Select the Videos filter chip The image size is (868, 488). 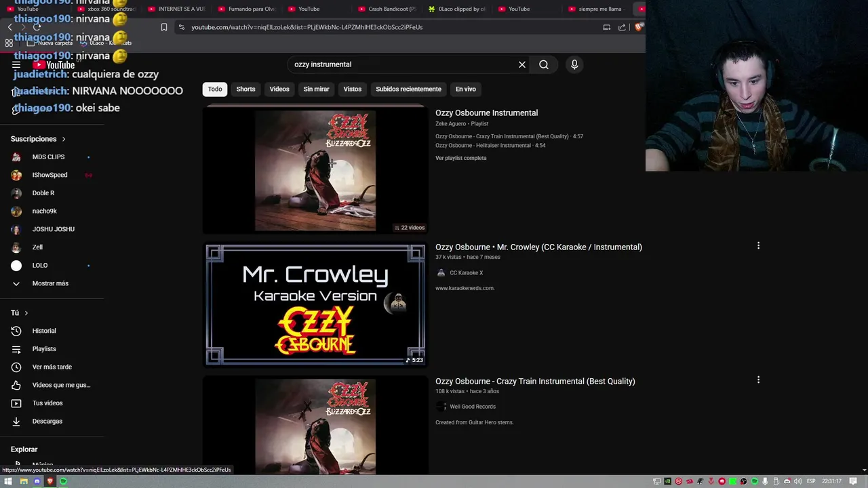(x=279, y=89)
